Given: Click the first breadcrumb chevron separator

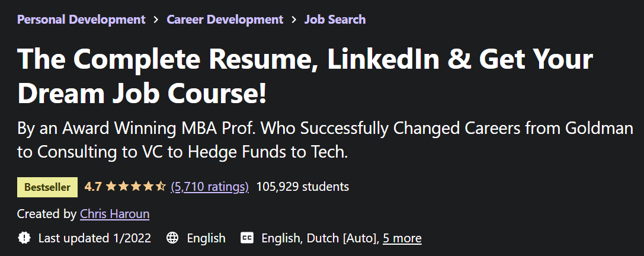Looking at the screenshot, I should (156, 20).
